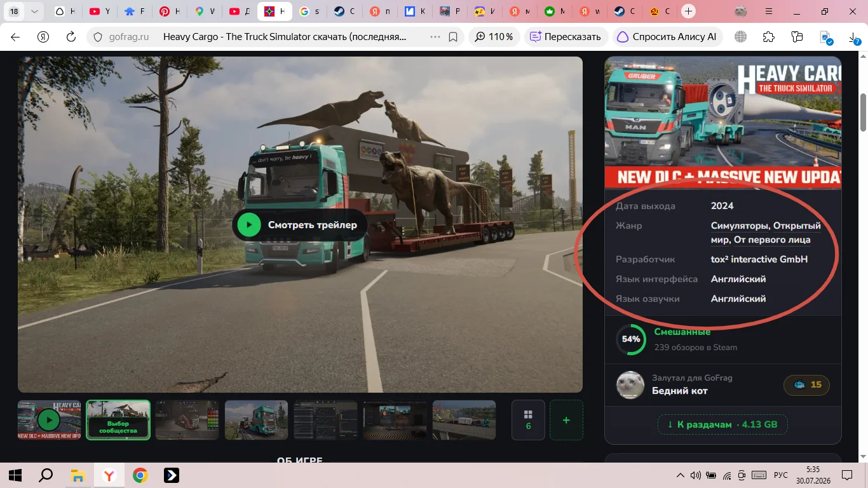The height and width of the screenshot is (488, 868).
Task: Click the fish badge showing 15
Action: tap(807, 384)
